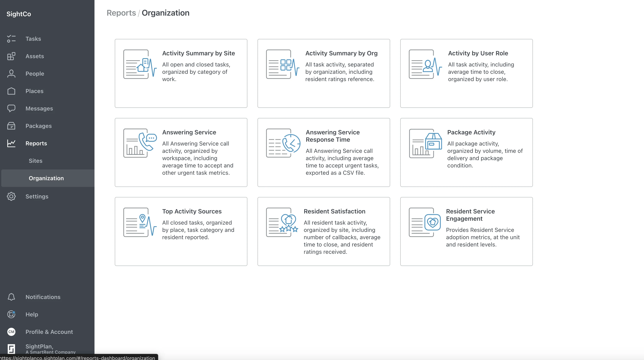Click Answering Service Response Time clock icon
Image resolution: width=644 pixels, height=360 pixels.
pyautogui.click(x=283, y=143)
